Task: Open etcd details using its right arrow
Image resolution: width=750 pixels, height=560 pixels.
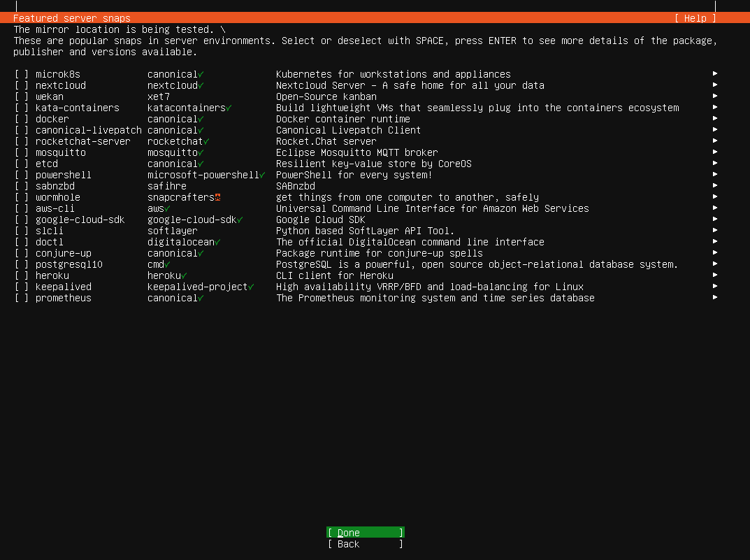Action: coord(715,164)
